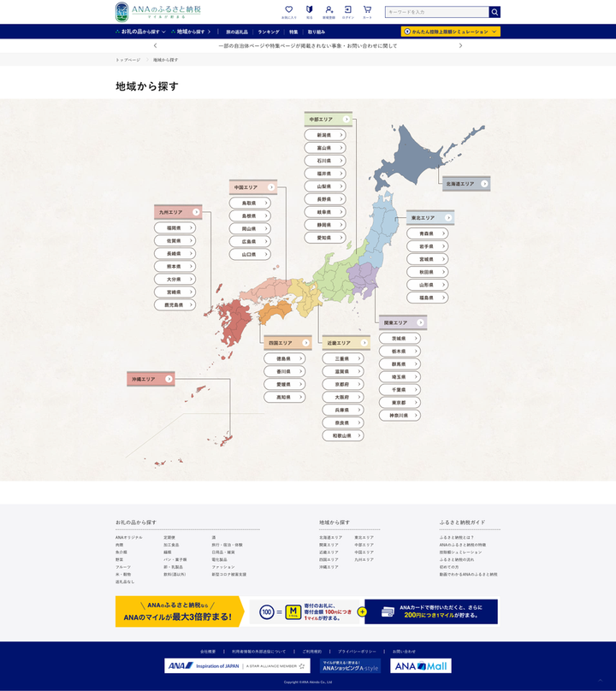Open ANA Inspiration of JAPAN banner

point(237,666)
